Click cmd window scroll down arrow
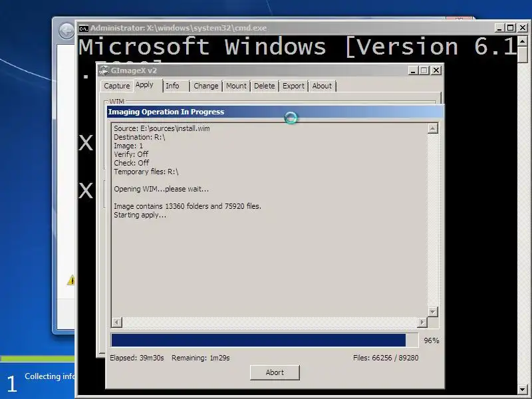 click(x=523, y=390)
